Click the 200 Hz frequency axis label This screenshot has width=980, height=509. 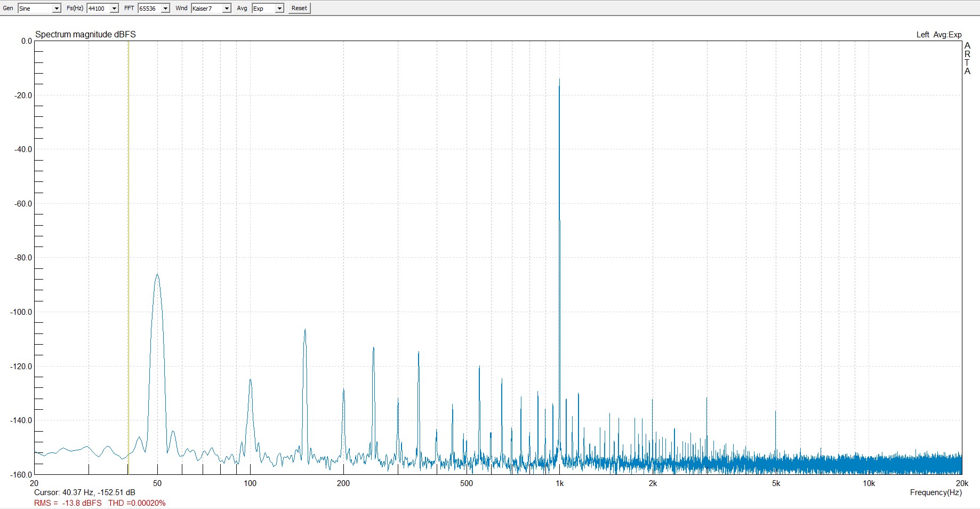coord(343,483)
